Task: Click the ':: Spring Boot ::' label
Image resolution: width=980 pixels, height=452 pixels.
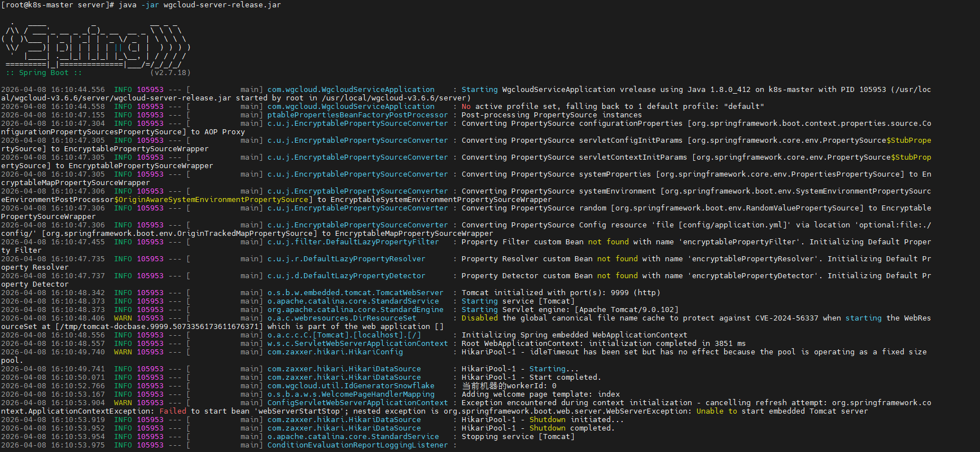Action: (43, 73)
